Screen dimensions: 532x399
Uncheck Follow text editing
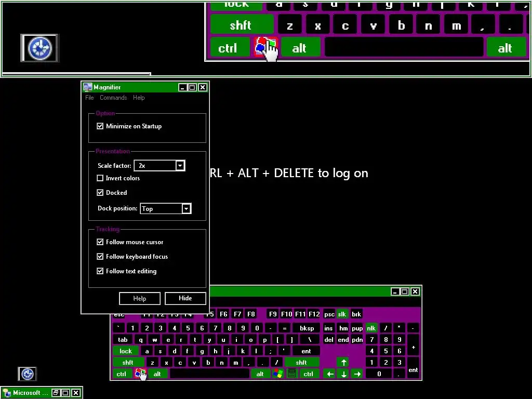[x=100, y=271]
